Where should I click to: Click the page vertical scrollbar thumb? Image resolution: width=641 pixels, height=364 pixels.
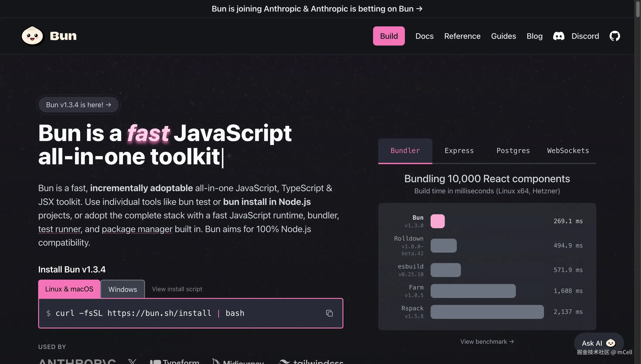click(x=638, y=9)
